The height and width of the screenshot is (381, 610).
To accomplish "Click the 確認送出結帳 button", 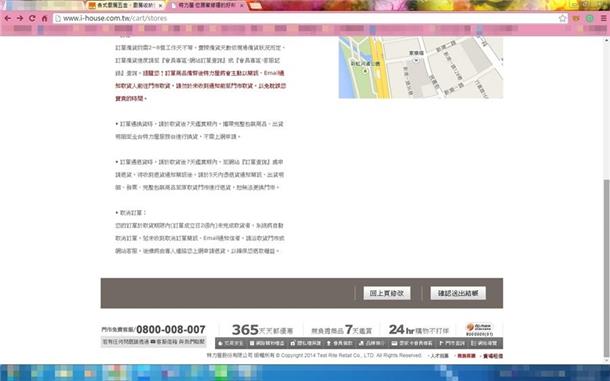I will (458, 293).
